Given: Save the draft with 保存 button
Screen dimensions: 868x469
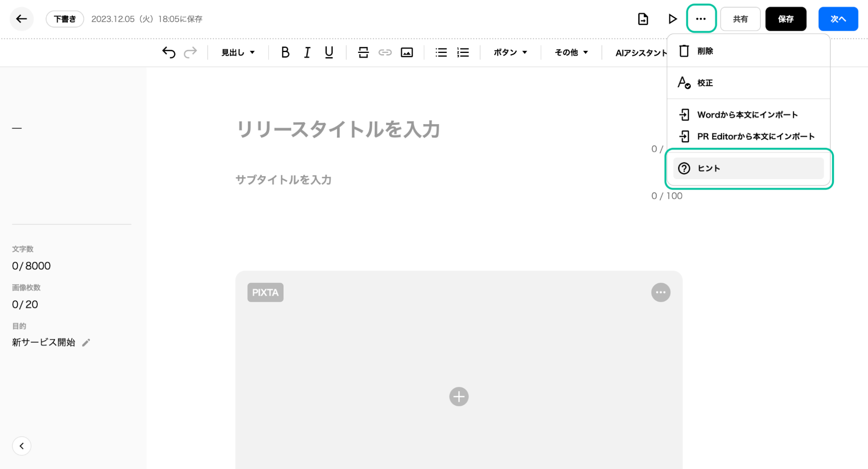Looking at the screenshot, I should (x=785, y=19).
